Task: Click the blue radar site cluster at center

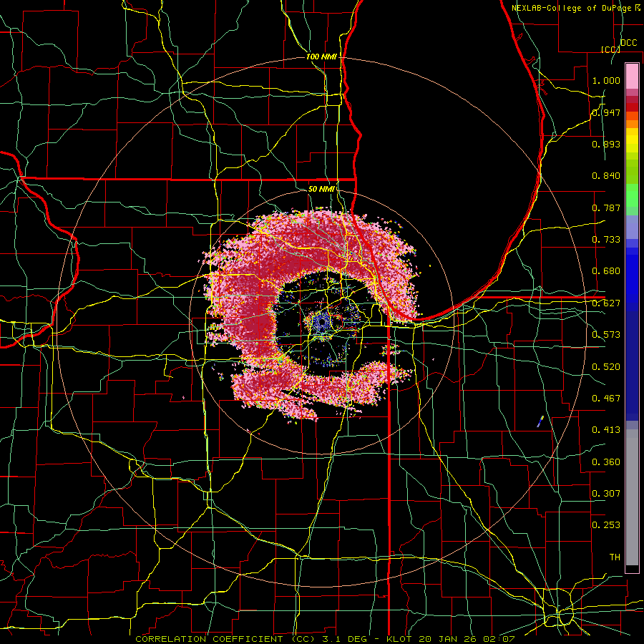Action: click(321, 323)
